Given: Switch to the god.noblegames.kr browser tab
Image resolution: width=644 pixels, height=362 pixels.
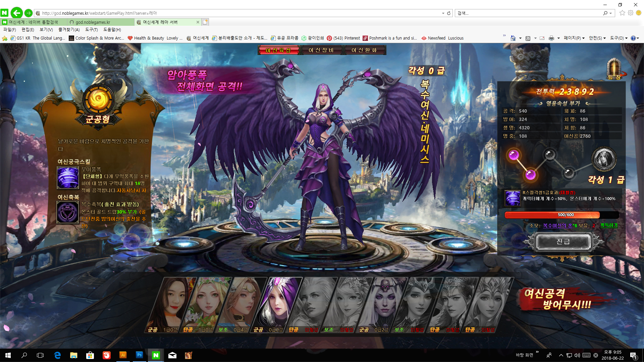Looking at the screenshot, I should click(x=101, y=22).
